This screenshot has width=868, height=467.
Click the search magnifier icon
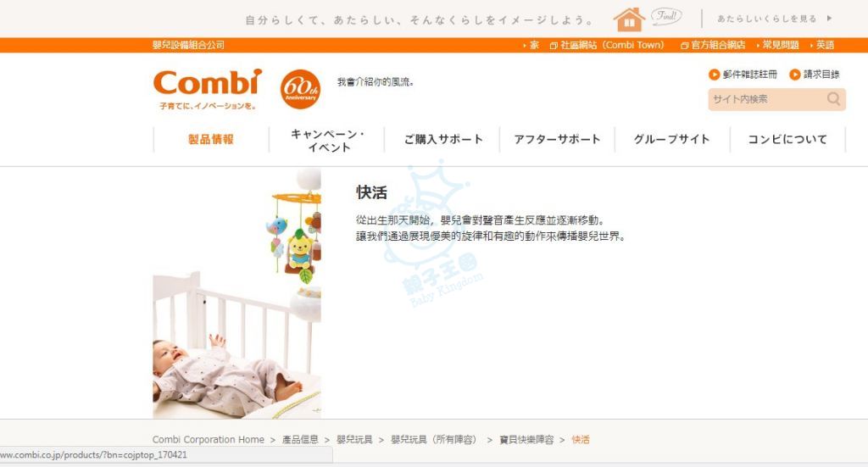point(833,99)
